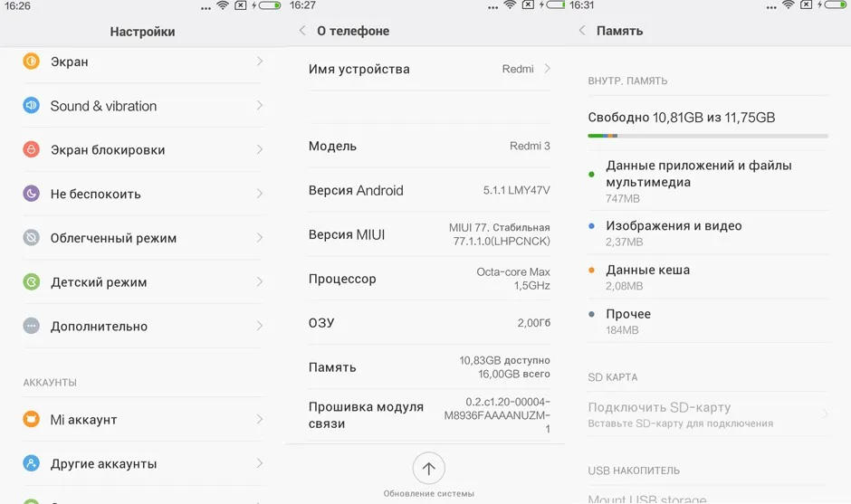Tap the system update arrow icon
Screen dimensions: 851x504
click(x=429, y=468)
